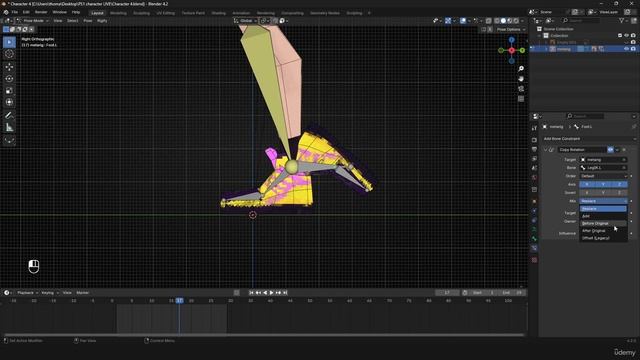Open the Playback dropdown in timeline

(x=27, y=293)
